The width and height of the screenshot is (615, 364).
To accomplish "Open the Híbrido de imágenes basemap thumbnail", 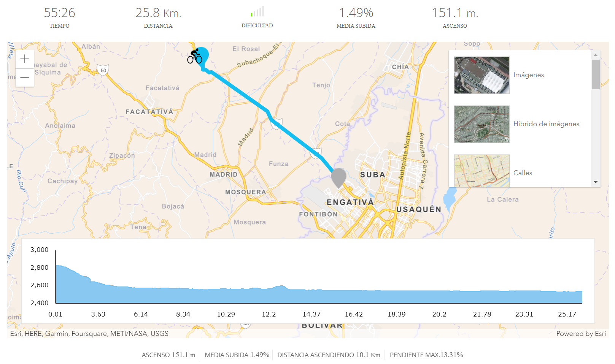I will click(x=482, y=124).
